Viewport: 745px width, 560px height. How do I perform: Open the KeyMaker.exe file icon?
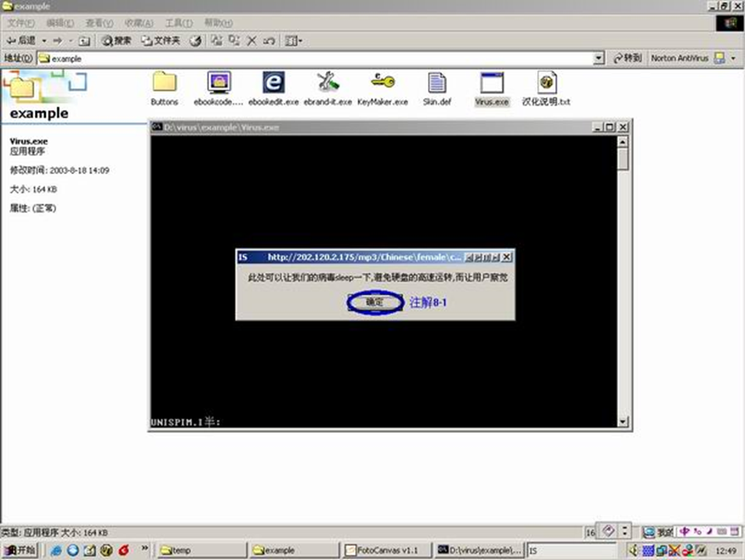point(382,83)
